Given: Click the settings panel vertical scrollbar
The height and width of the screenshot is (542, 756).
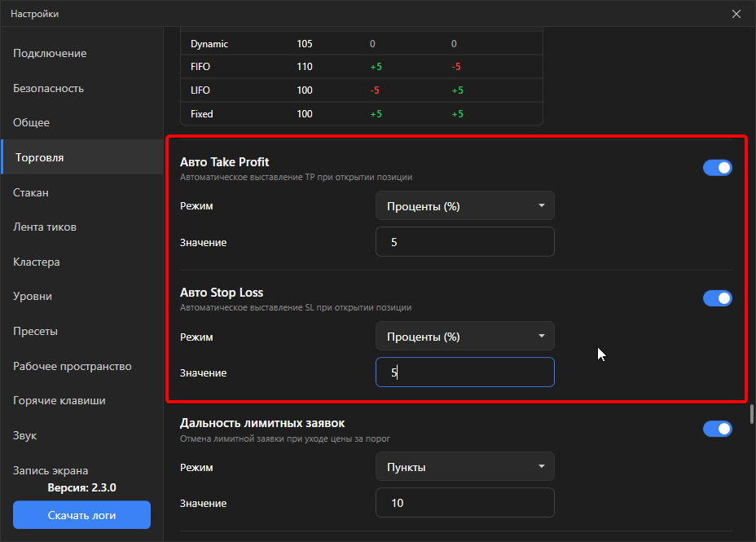Looking at the screenshot, I should (752, 414).
